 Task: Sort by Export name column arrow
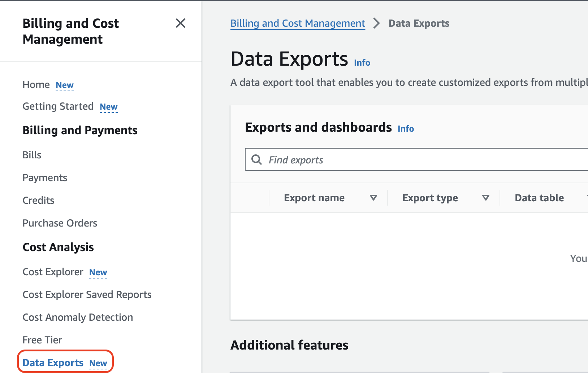(x=373, y=198)
